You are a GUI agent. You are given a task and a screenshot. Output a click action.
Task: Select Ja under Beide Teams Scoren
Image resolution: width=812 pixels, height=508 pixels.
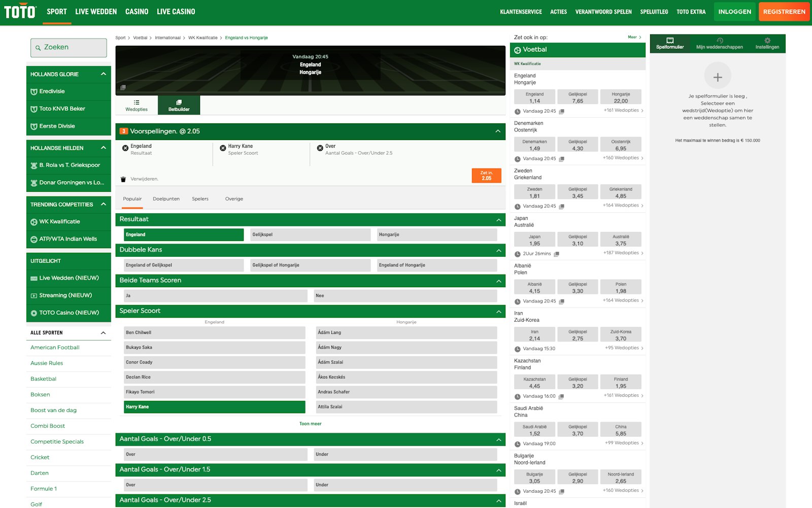pos(213,295)
